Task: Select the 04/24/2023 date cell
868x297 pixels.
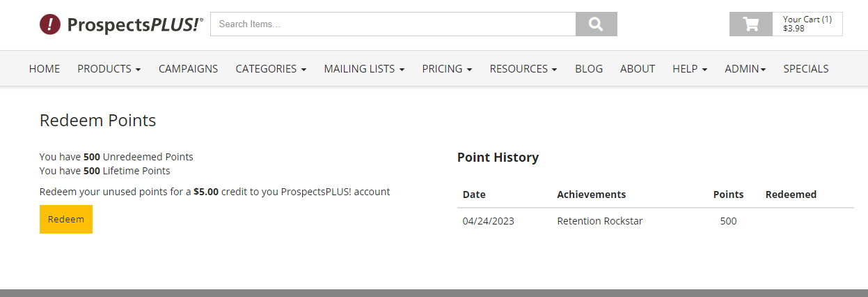Action: click(489, 221)
